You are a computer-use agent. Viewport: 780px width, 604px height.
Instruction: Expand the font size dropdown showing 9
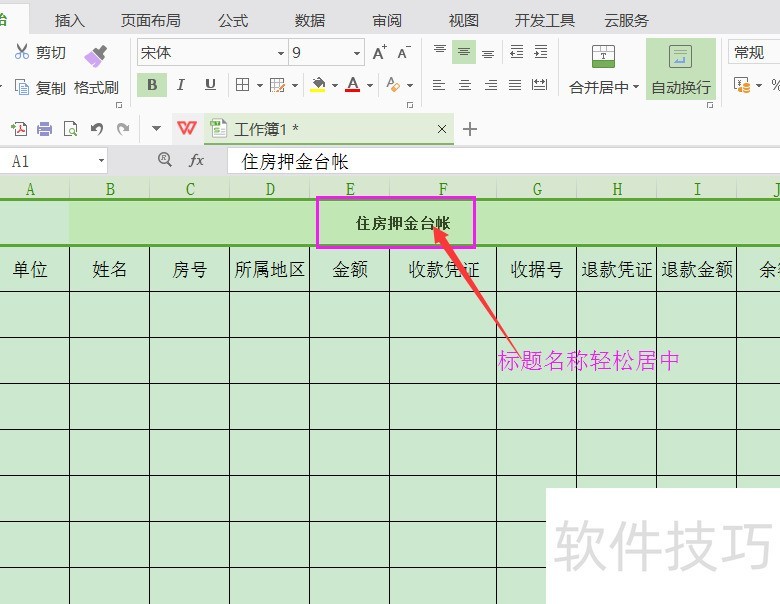pyautogui.click(x=357, y=53)
